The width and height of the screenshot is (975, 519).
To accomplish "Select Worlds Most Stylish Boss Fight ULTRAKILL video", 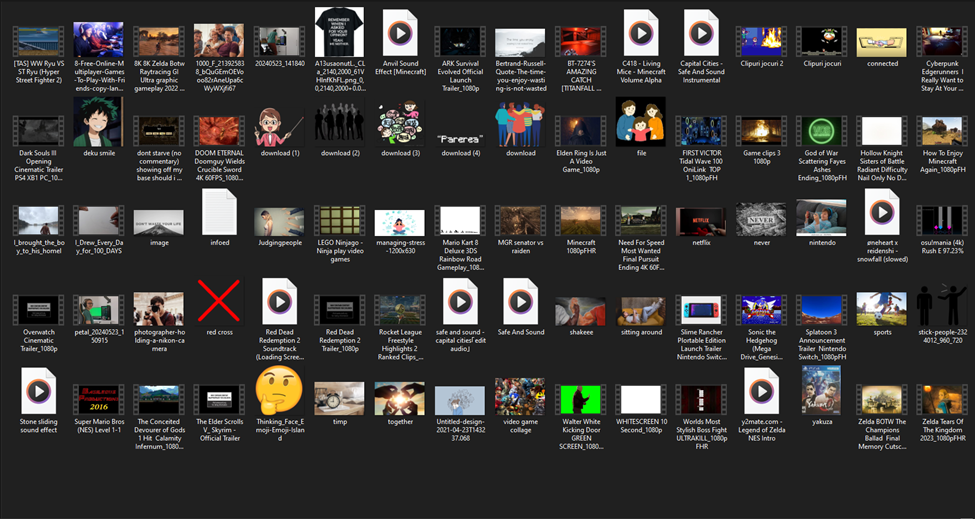I will point(701,400).
